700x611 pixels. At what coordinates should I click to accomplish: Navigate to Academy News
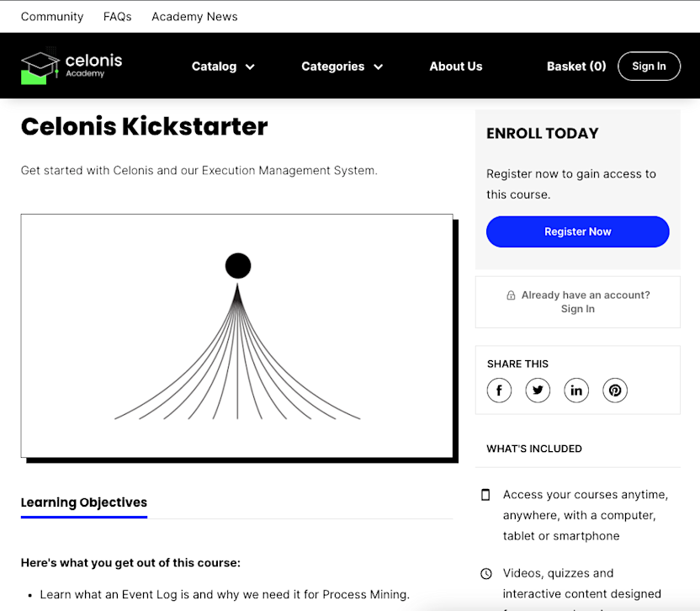194,16
